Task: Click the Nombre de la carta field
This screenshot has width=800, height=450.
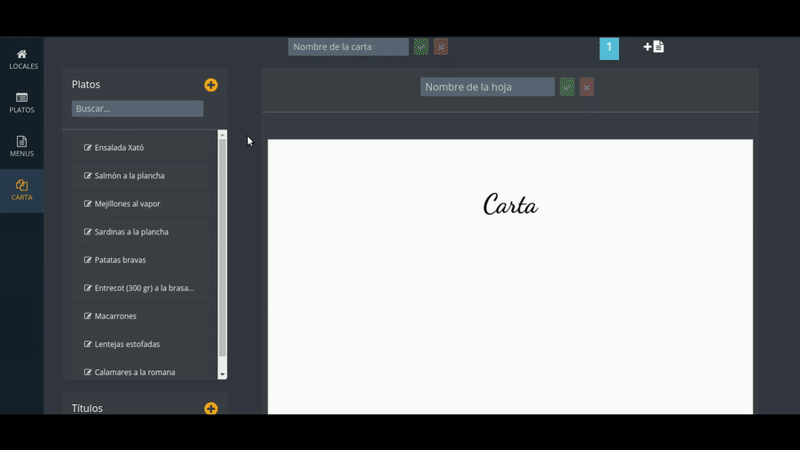Action: coord(348,47)
